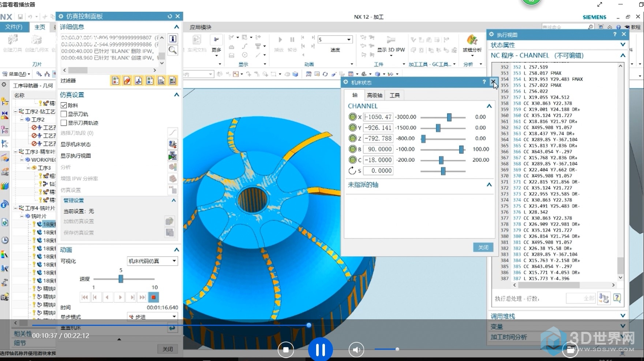The width and height of the screenshot is (644, 361).
Task: Click the last filter icon
Action: (x=173, y=81)
